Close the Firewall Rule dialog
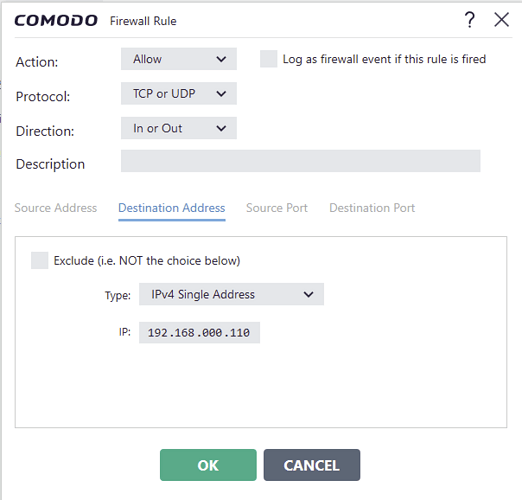 pos(501,20)
